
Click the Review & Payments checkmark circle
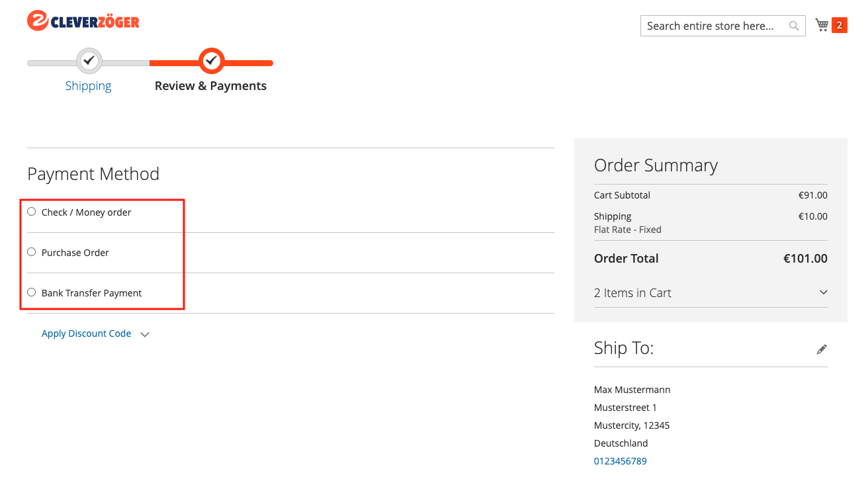pyautogui.click(x=211, y=61)
